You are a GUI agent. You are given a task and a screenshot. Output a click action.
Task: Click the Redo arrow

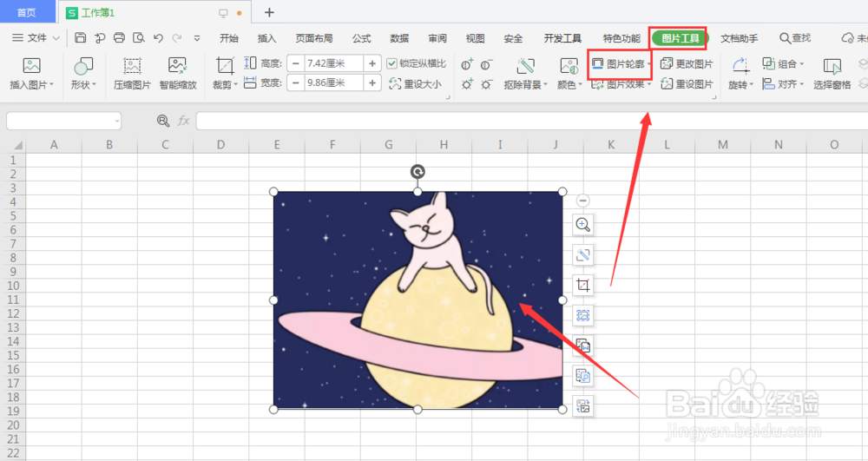(x=177, y=37)
